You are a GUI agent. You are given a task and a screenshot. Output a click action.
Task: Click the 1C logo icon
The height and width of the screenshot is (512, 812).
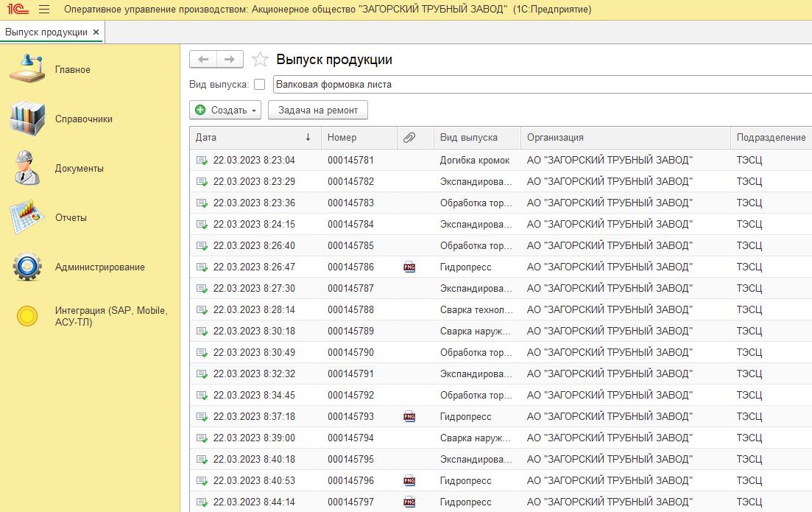pos(16,10)
